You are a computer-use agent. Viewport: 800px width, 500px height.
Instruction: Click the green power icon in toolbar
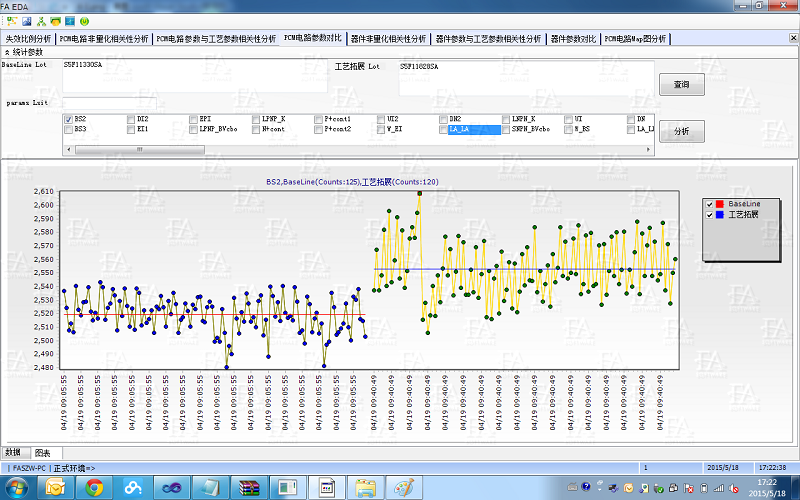pos(83,20)
